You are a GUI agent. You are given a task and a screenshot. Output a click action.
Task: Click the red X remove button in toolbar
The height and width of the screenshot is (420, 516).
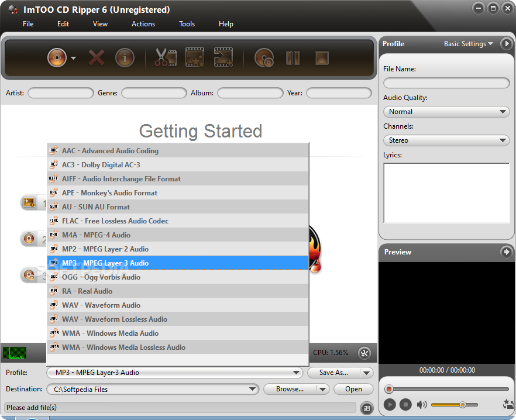tap(97, 58)
